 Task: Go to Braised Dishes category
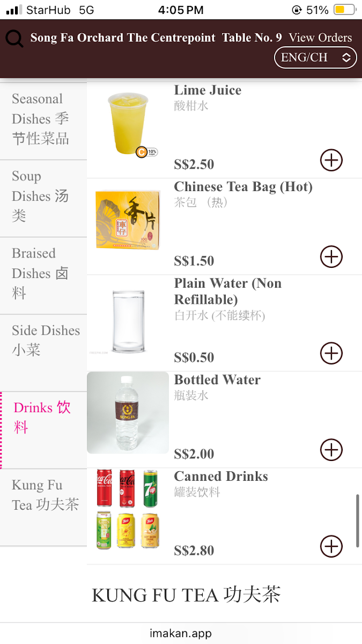point(41,273)
